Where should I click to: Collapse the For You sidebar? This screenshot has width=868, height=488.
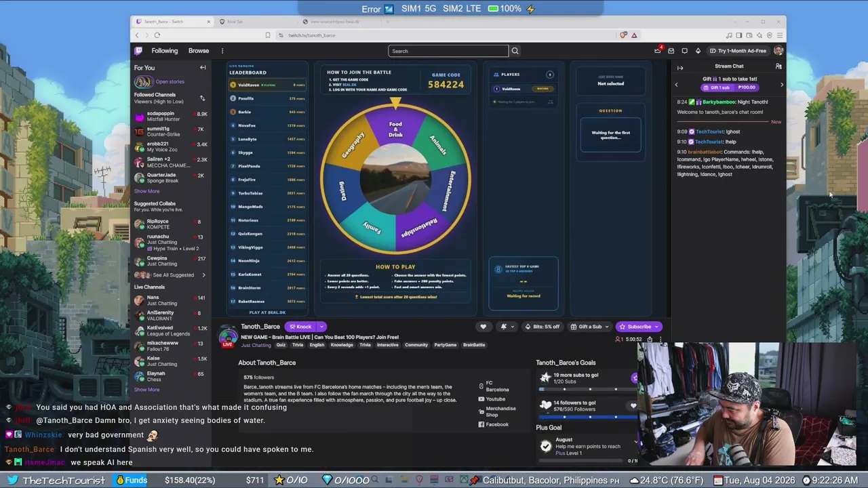click(x=203, y=68)
